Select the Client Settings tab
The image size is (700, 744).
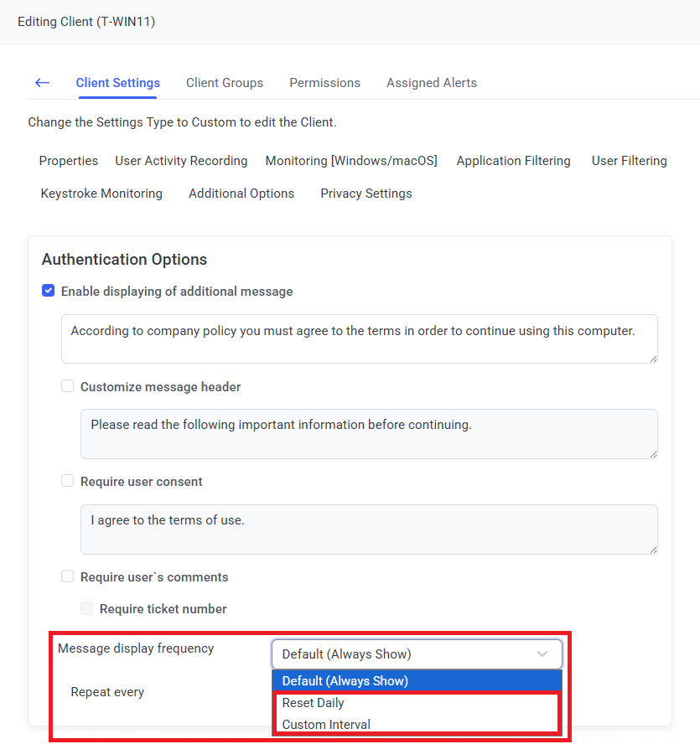pyautogui.click(x=117, y=83)
